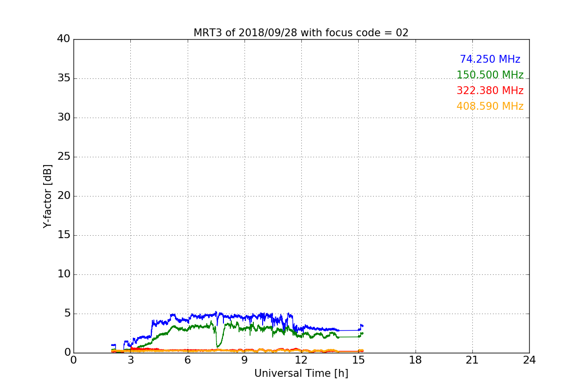Viewport: 588px width, 392px height.
Task: Click the Y-factor [dB] axis label
Action: pyautogui.click(x=48, y=196)
